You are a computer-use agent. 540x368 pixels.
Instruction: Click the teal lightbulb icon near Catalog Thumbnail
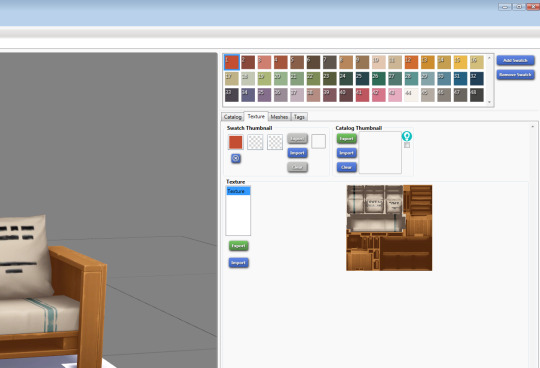407,136
